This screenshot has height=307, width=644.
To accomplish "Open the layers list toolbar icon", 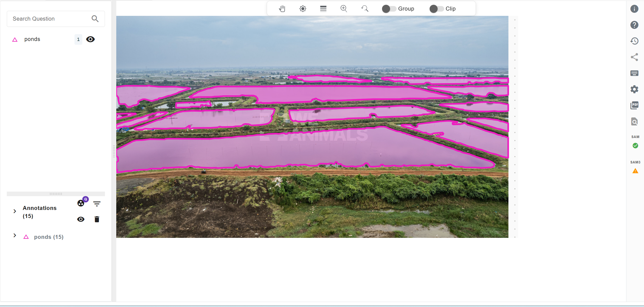I will (x=323, y=9).
